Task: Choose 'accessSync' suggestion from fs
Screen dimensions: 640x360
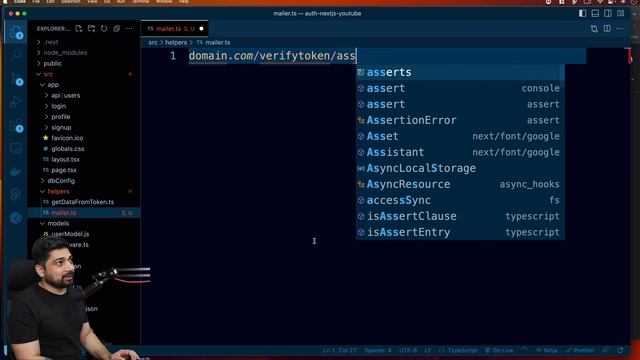Action: pyautogui.click(x=460, y=200)
